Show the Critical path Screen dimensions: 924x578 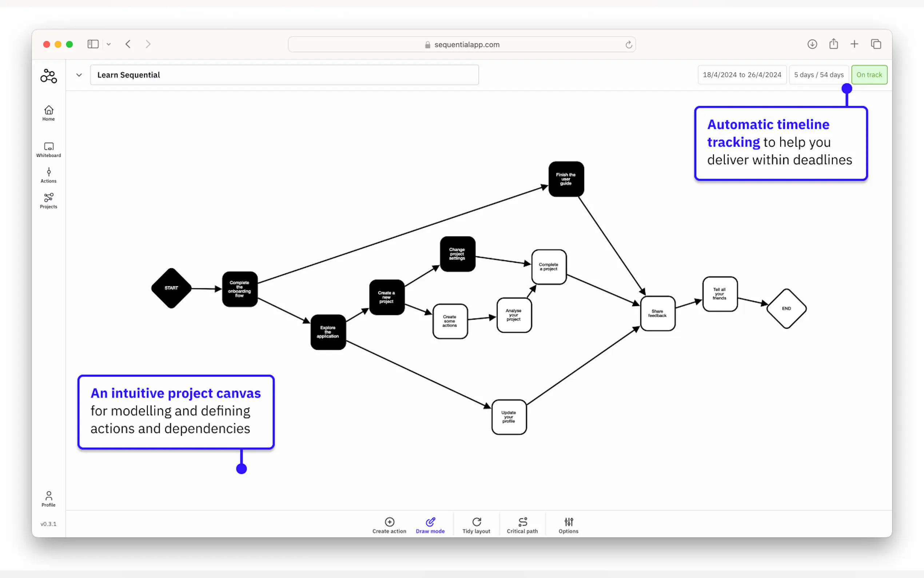click(x=522, y=525)
